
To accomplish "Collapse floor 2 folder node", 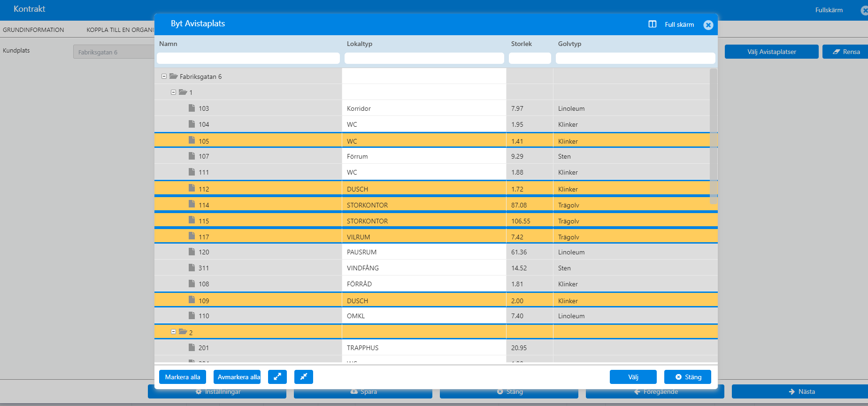I will tap(173, 332).
